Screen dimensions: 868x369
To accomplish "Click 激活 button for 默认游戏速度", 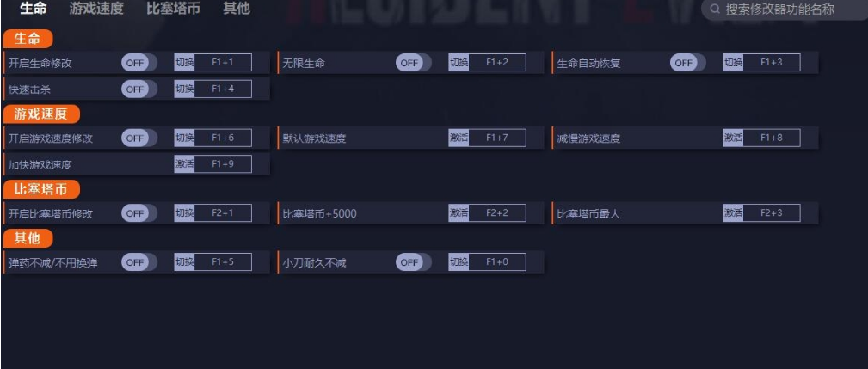I will click(x=459, y=138).
